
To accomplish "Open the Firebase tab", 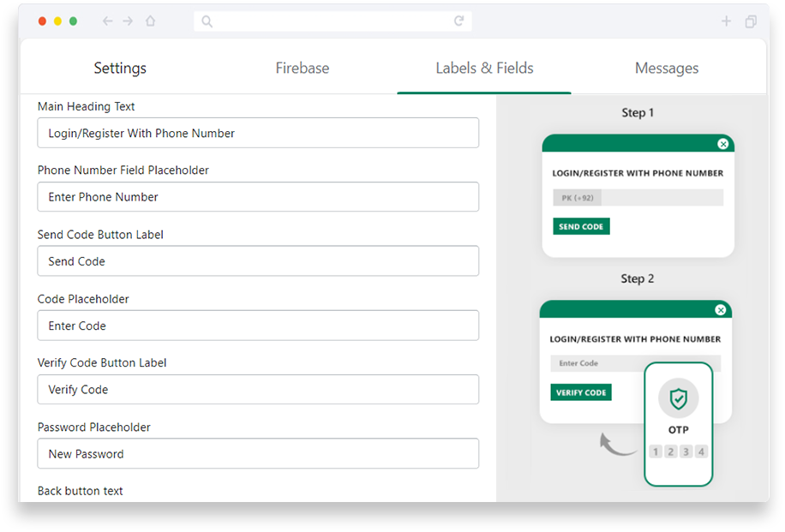I will click(x=303, y=68).
